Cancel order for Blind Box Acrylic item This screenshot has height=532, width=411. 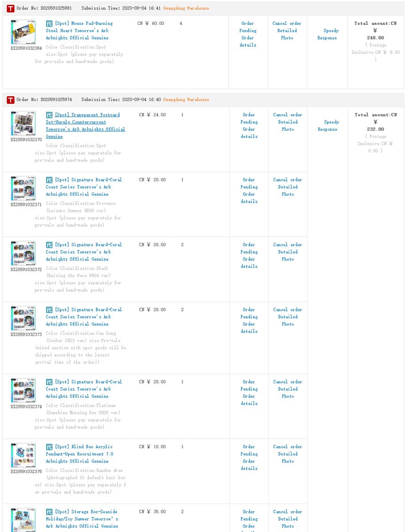pyautogui.click(x=288, y=447)
